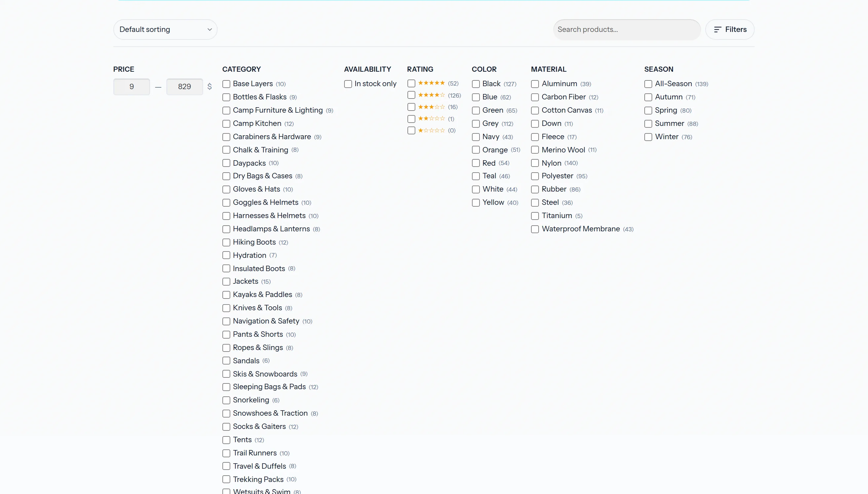868x494 pixels.
Task: Check the Trekking Packs category
Action: [x=226, y=480]
